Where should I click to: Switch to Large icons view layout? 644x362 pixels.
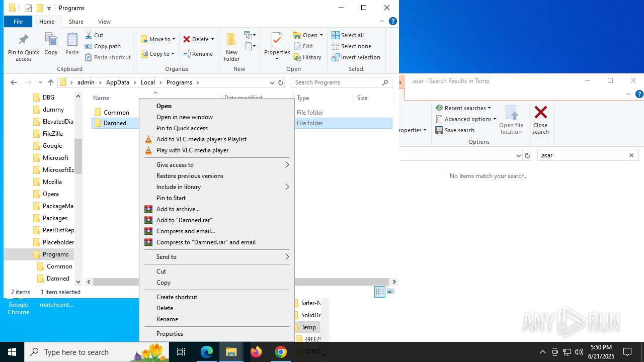[391, 292]
